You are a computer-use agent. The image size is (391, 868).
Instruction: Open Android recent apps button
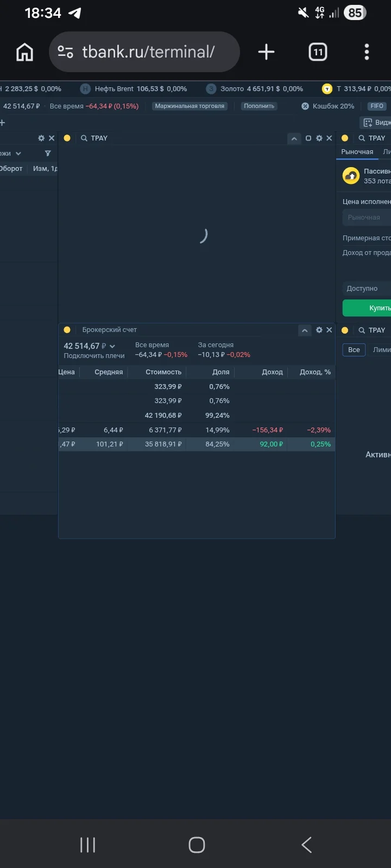pyautogui.click(x=87, y=845)
